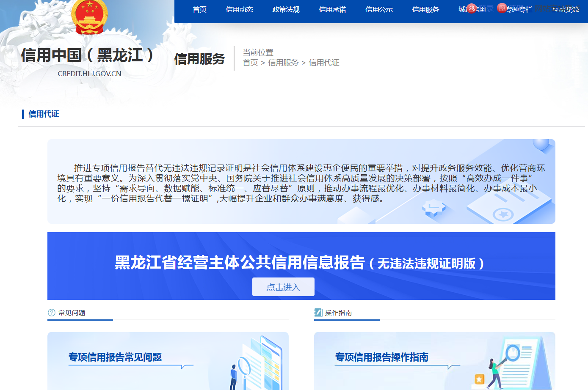Click the 信用代证 breadcrumb link

coord(324,63)
